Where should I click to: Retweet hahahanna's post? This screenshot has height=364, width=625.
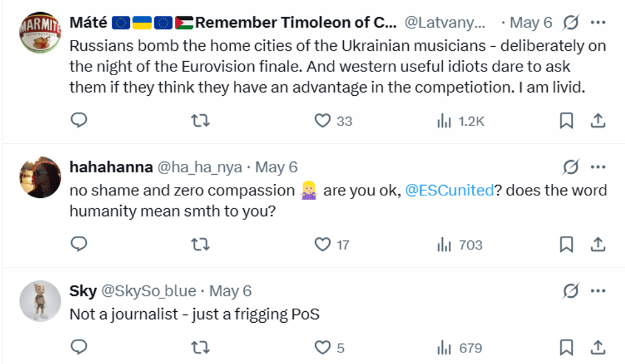click(200, 244)
